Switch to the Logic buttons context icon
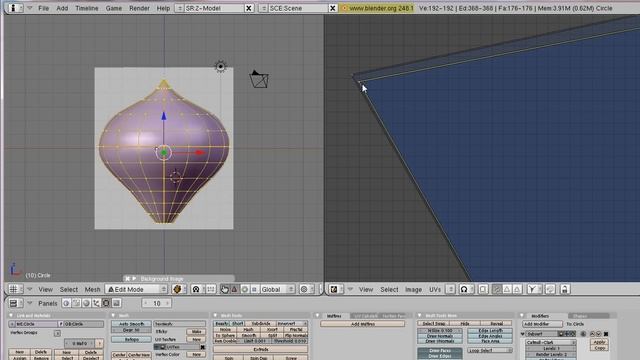Screen dimensions: 640x360 pos(66,303)
